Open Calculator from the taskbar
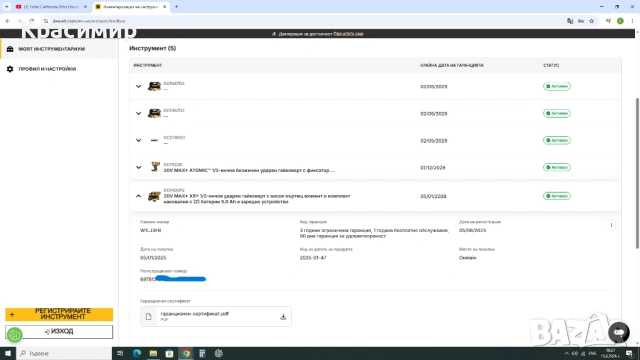Viewport: 640px width, 360px height. tap(202, 353)
